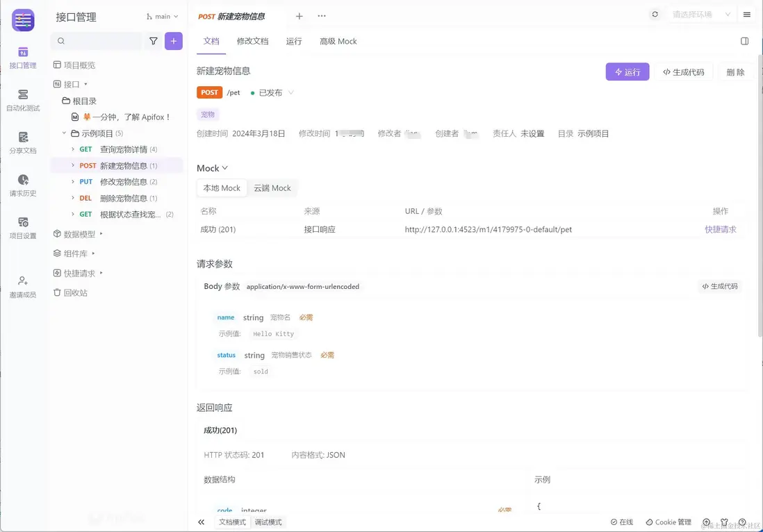
Task: Click the shirt theme icon in status bar
Action: pos(724,522)
